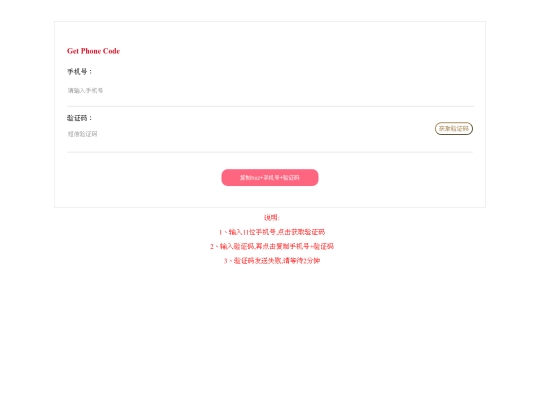540x405 pixels.
Task: Click the 请输入手机号 placeholder text
Action: (85, 91)
